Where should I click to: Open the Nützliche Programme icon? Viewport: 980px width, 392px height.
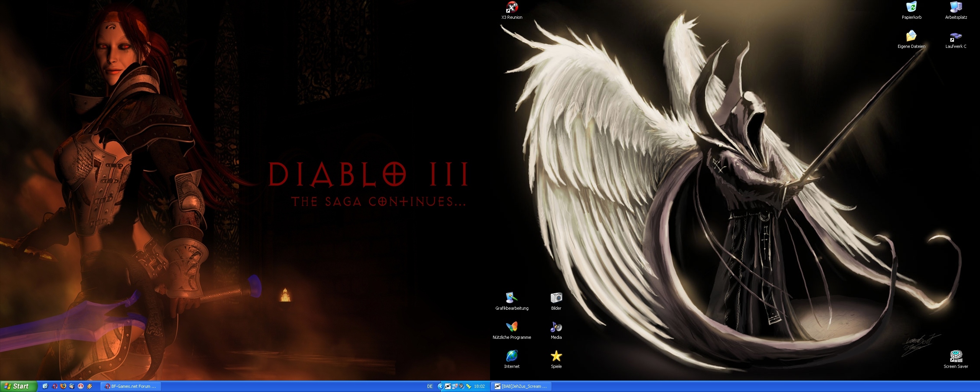point(512,331)
